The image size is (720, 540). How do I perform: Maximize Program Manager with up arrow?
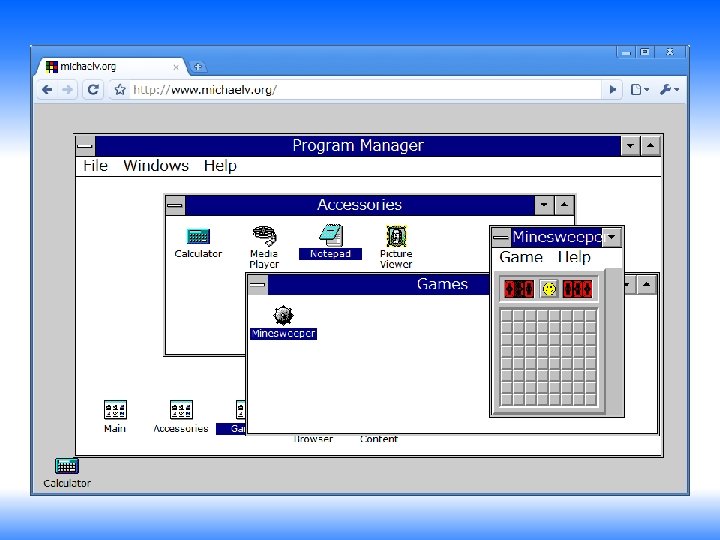point(651,146)
